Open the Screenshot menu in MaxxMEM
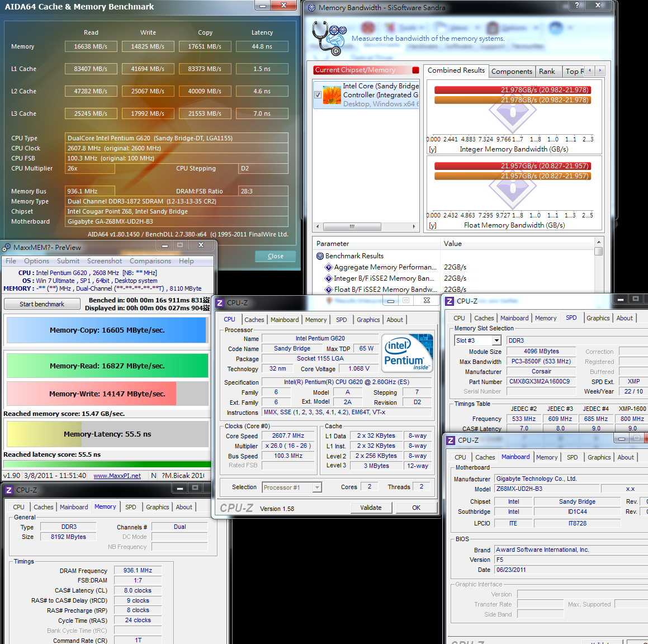The height and width of the screenshot is (644, 648). pos(105,261)
